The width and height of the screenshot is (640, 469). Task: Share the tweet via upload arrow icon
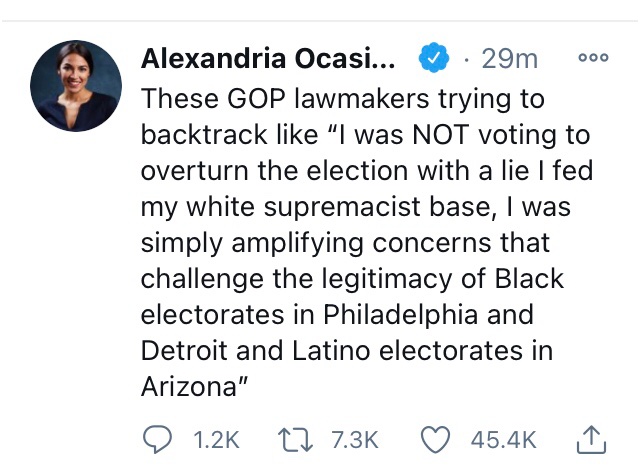pyautogui.click(x=591, y=440)
